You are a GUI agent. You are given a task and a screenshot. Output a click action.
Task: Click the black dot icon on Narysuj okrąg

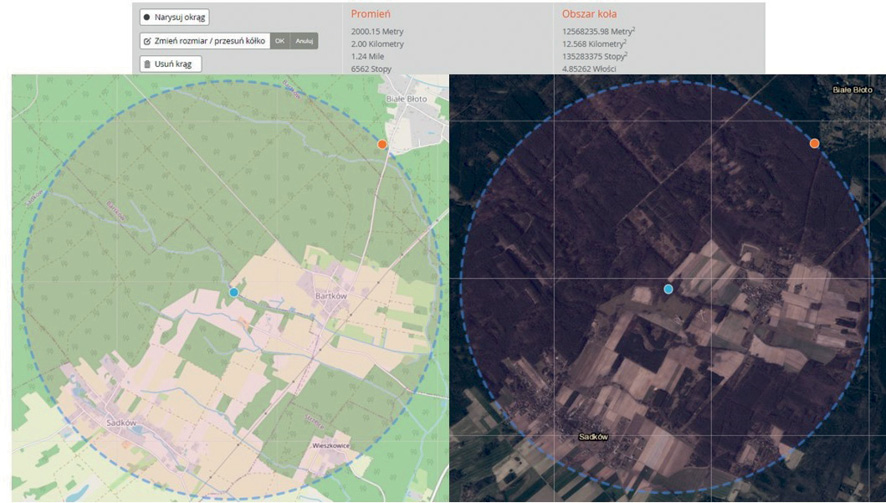pyautogui.click(x=147, y=17)
